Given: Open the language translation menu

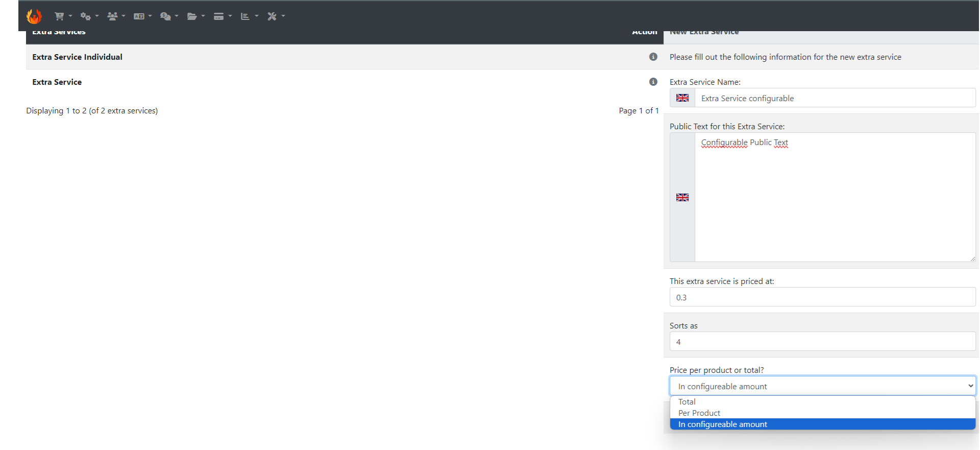Looking at the screenshot, I should point(142,16).
